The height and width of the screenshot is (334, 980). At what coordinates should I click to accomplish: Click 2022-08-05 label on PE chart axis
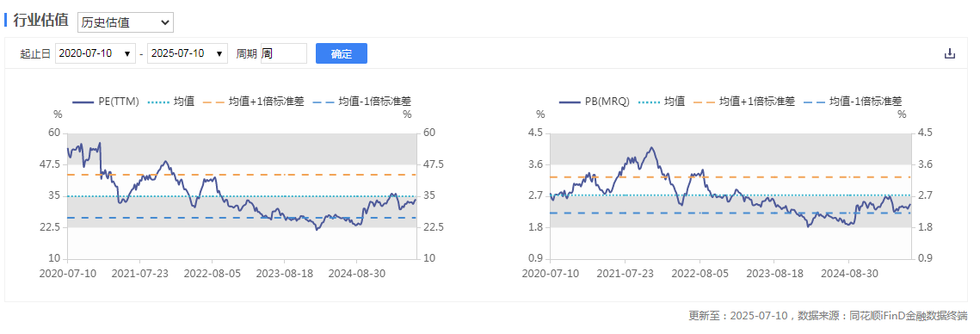coord(212,274)
